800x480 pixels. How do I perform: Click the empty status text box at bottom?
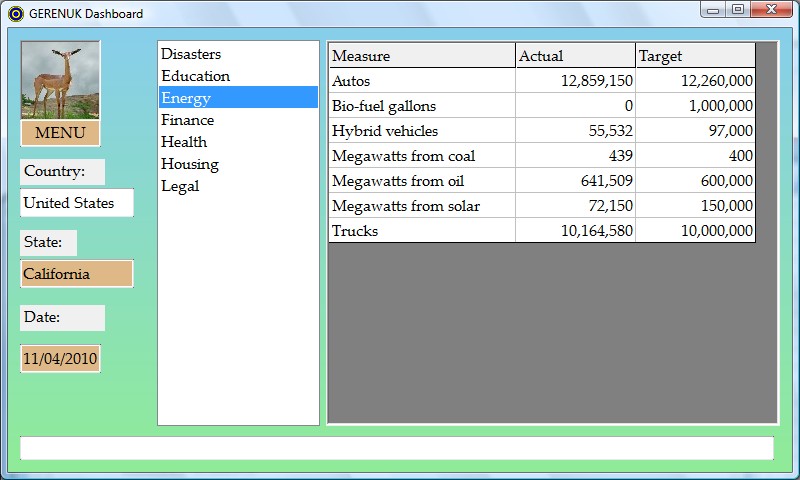[397, 448]
